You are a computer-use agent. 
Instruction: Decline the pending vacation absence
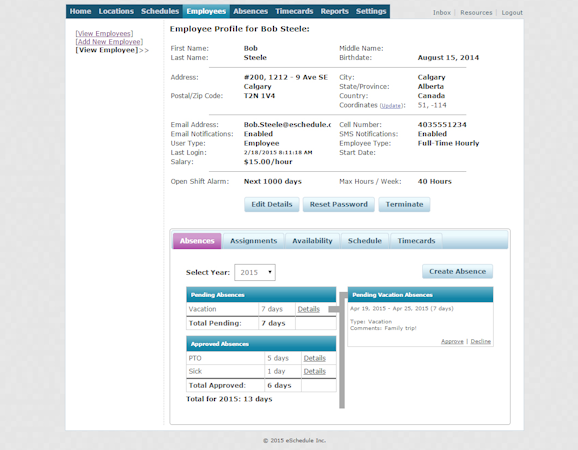(x=480, y=341)
